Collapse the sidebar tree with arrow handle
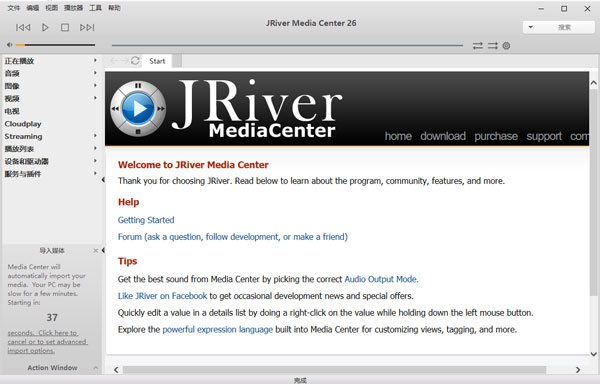Image resolution: width=600 pixels, height=384 pixels. [103, 180]
